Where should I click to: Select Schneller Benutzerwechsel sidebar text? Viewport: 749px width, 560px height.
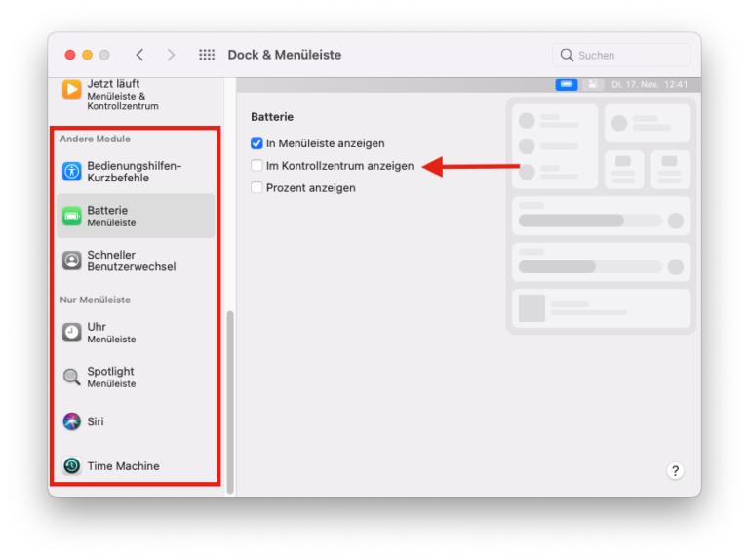pyautogui.click(x=132, y=260)
